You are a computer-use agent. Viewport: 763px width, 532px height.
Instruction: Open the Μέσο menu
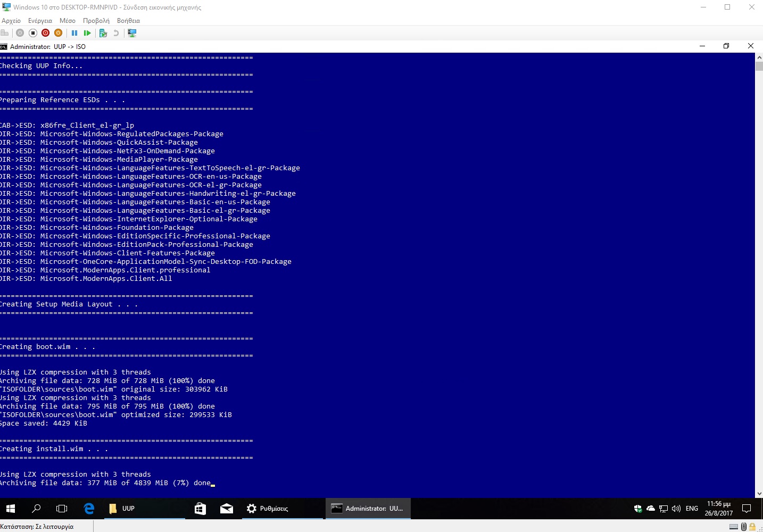(68, 21)
